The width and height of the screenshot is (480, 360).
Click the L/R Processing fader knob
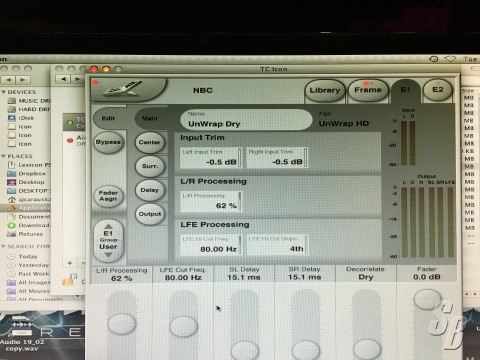(x=122, y=324)
